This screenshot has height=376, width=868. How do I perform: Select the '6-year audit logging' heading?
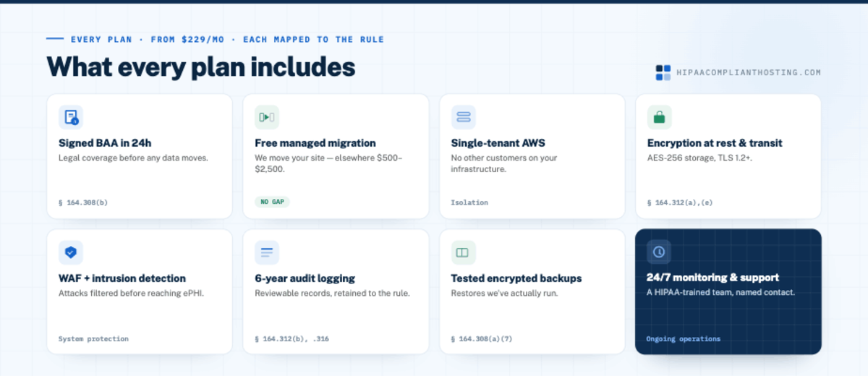tap(305, 278)
